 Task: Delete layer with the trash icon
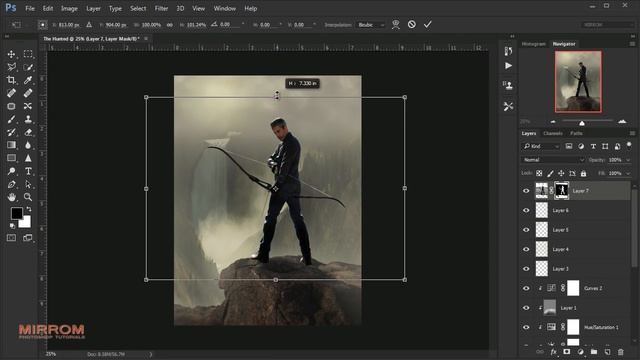tap(621, 351)
